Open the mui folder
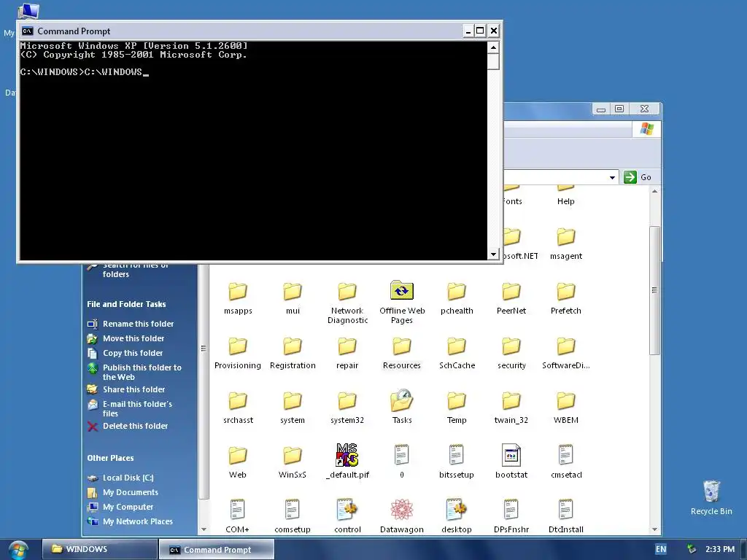 [293, 298]
